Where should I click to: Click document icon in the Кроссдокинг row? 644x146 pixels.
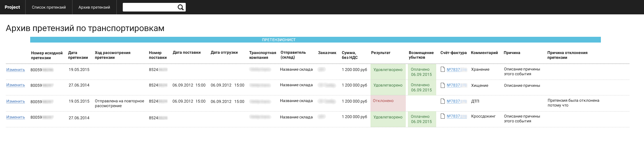[x=443, y=116]
